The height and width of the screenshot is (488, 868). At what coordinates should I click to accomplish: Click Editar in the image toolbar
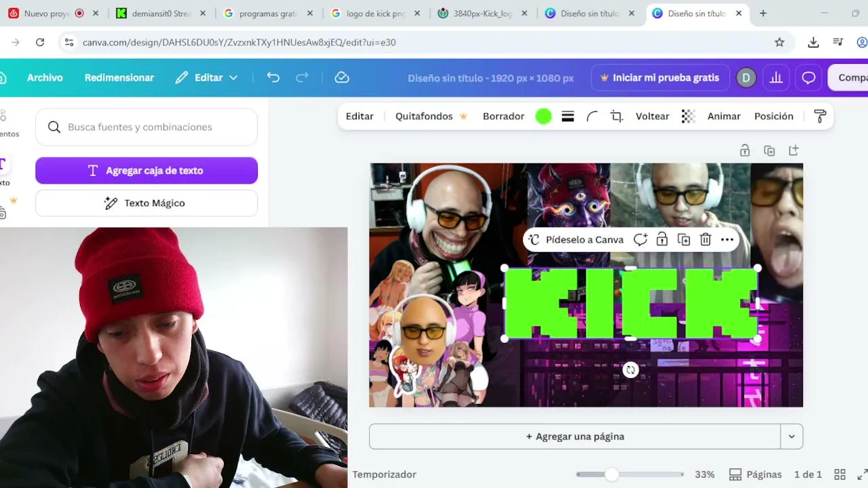click(359, 117)
